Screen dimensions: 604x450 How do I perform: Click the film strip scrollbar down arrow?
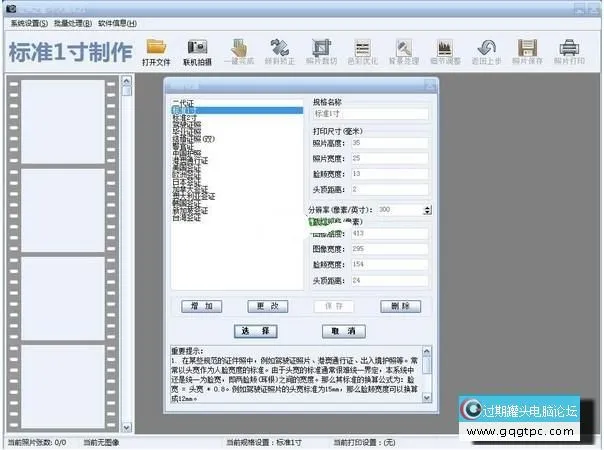click(x=126, y=427)
